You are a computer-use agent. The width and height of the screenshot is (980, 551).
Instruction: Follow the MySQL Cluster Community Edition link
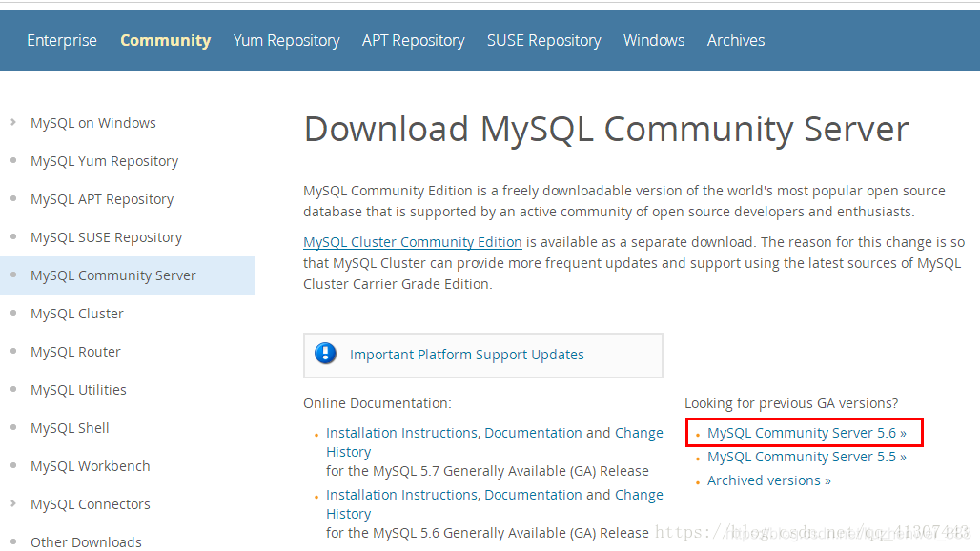[x=412, y=242]
